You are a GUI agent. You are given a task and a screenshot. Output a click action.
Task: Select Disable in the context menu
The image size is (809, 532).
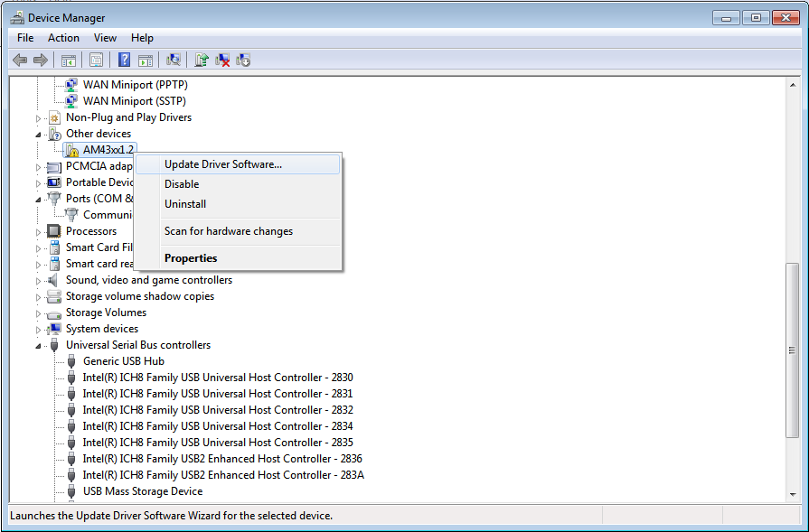click(182, 184)
